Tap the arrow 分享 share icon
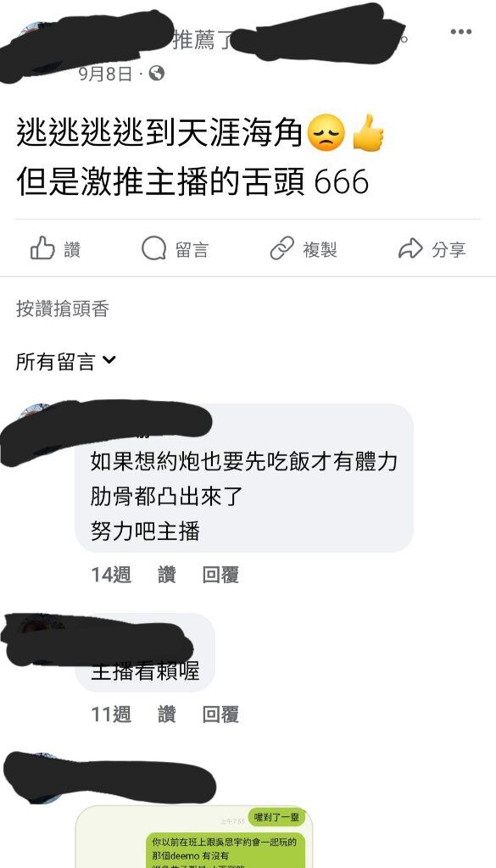Screen dimensions: 496x868 tap(410, 249)
